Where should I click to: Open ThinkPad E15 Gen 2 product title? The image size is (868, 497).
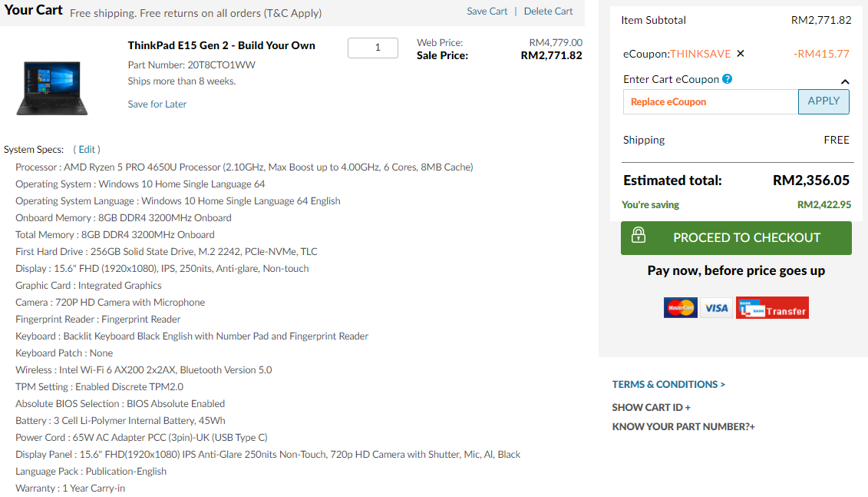pos(222,45)
